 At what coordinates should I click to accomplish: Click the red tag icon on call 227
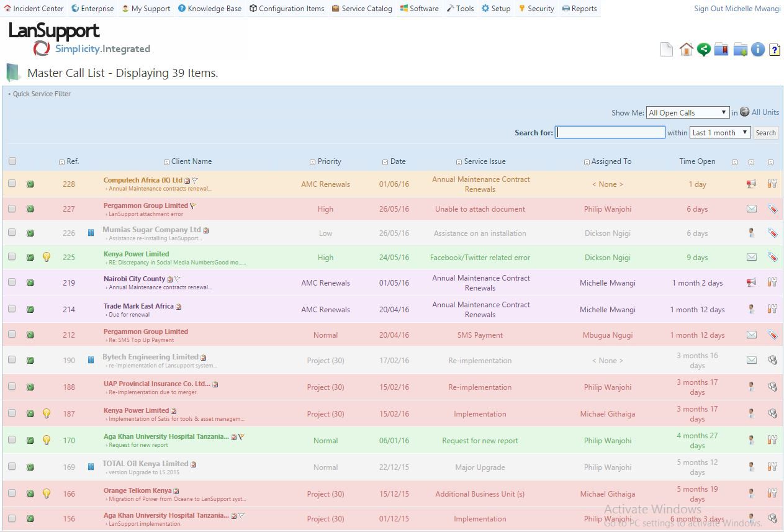772,209
